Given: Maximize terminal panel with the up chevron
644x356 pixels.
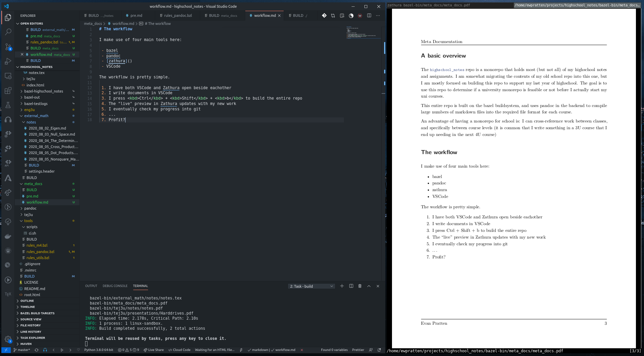Looking at the screenshot, I should 369,286.
